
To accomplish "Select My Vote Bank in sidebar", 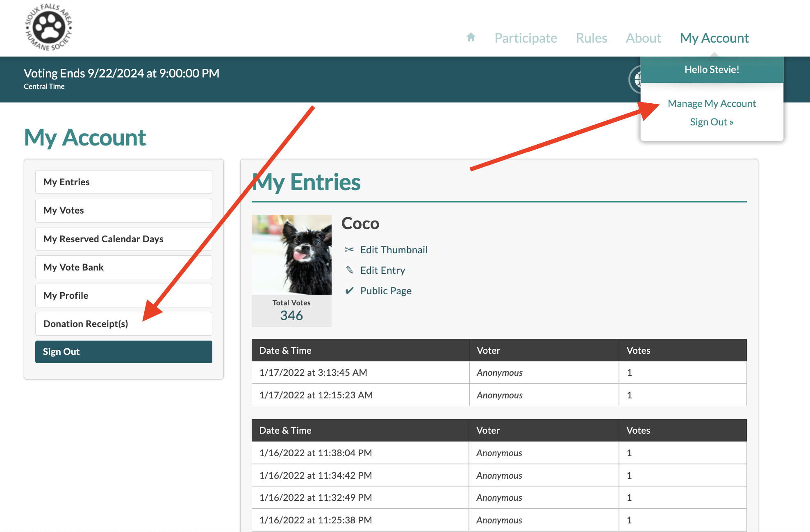I will click(123, 267).
